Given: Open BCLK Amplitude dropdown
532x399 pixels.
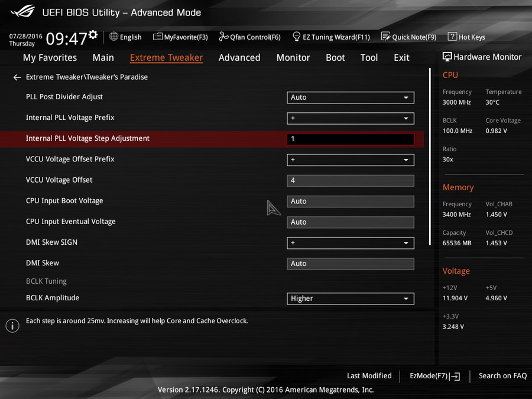Looking at the screenshot, I should (351, 299).
